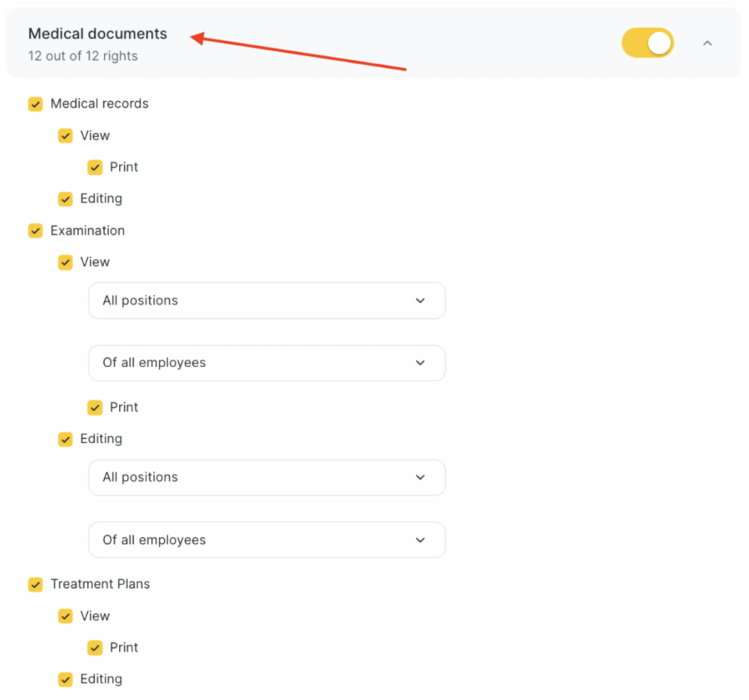The height and width of the screenshot is (700, 749).
Task: Uncheck the Treatment Plans checkbox
Action: (35, 584)
